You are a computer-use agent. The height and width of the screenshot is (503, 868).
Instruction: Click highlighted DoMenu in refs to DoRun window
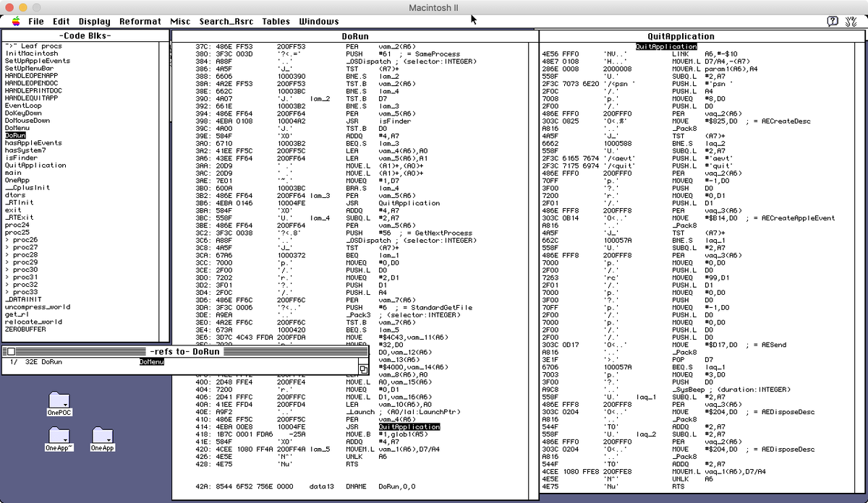coord(152,361)
